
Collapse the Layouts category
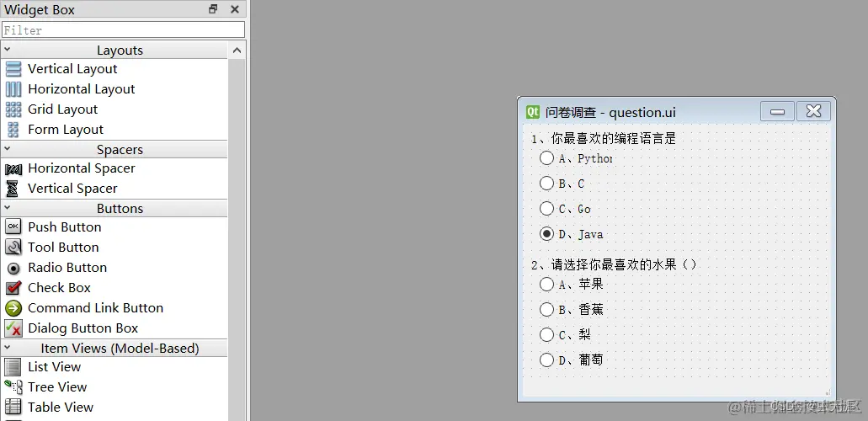[8, 50]
